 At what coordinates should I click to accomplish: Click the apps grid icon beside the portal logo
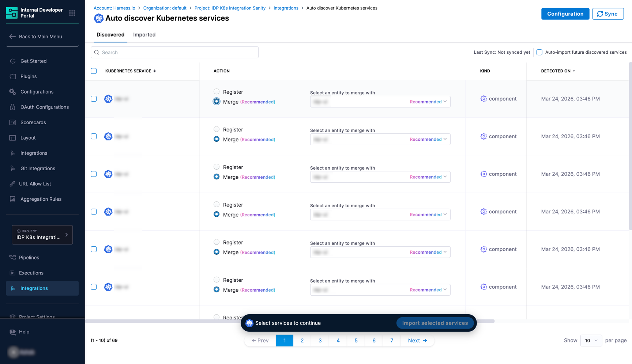[x=72, y=13]
